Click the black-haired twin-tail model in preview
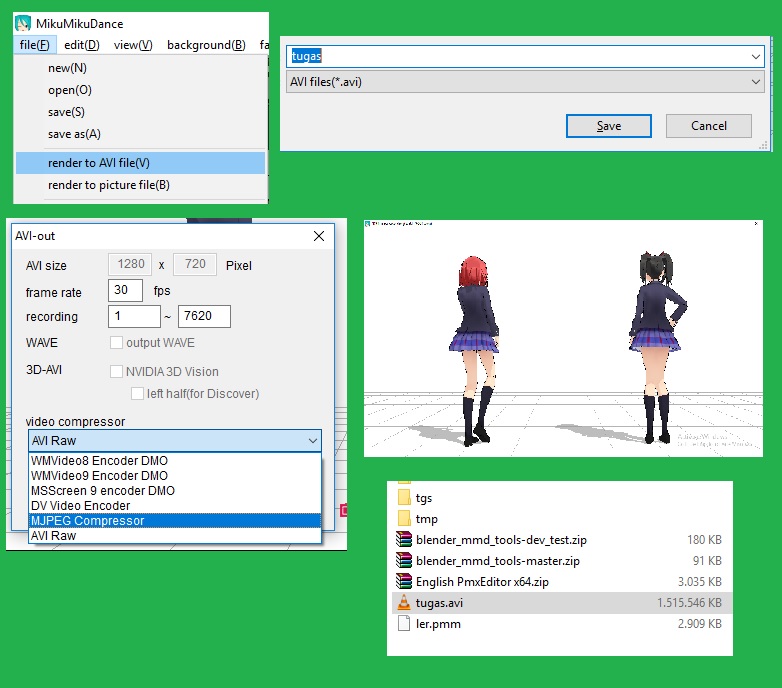 coord(656,346)
